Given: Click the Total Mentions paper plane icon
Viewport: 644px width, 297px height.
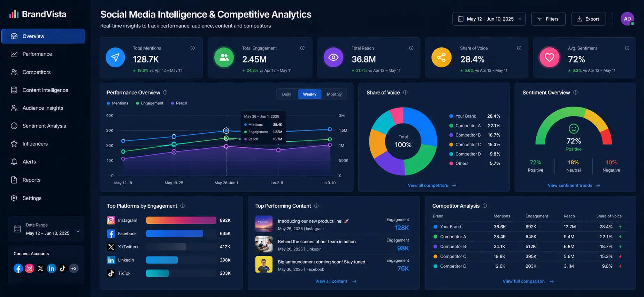Looking at the screenshot, I should pyautogui.click(x=115, y=57).
